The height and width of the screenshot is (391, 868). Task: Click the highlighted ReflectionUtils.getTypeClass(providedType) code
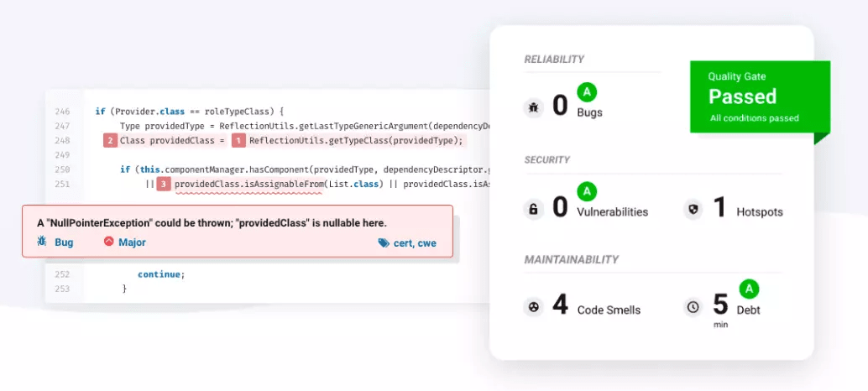point(355,140)
